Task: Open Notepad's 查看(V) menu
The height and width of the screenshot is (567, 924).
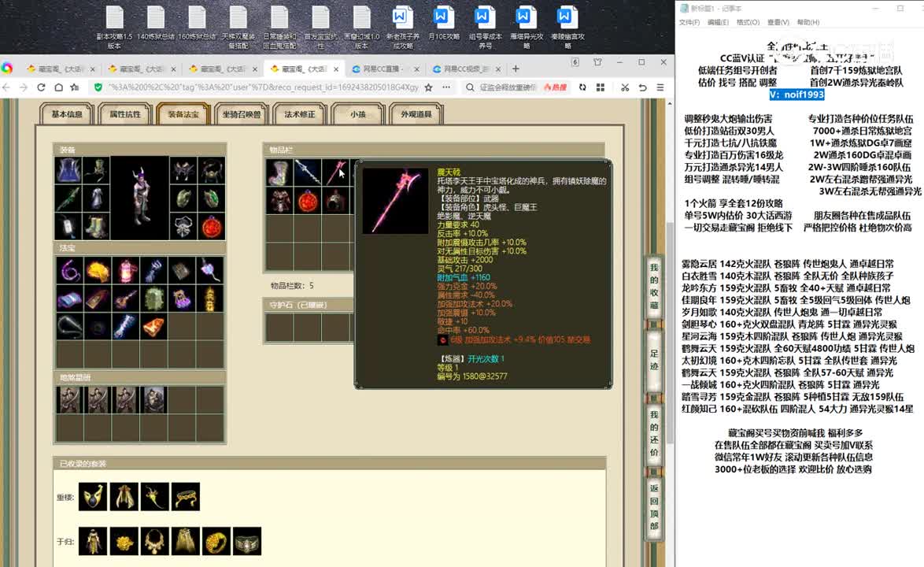Action: 778,22
